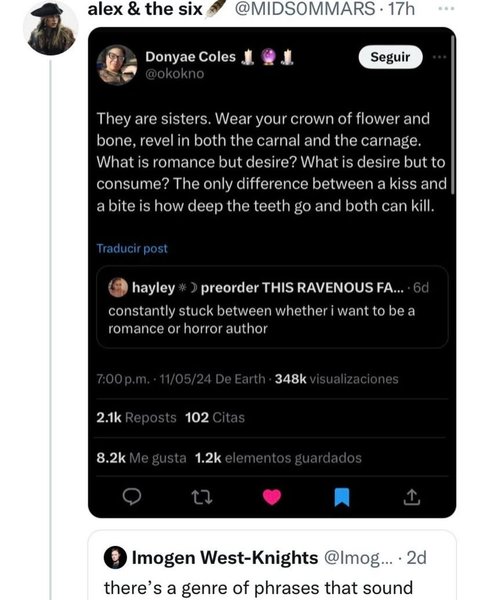Toggle the blue bookmark icon
This screenshot has height=600, width=480.
coord(342,497)
